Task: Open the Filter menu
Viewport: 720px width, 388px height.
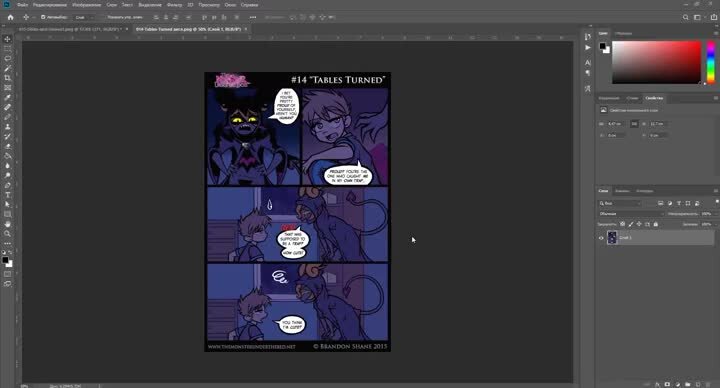Action: (174, 5)
